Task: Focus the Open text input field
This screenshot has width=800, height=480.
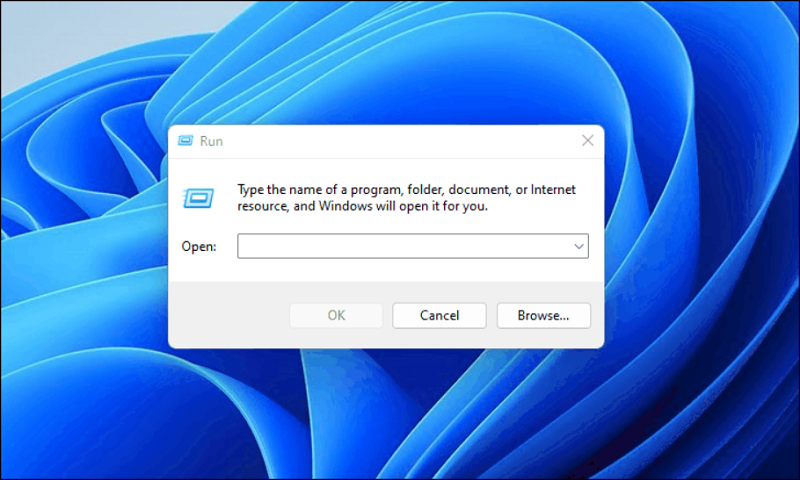Action: click(400, 246)
